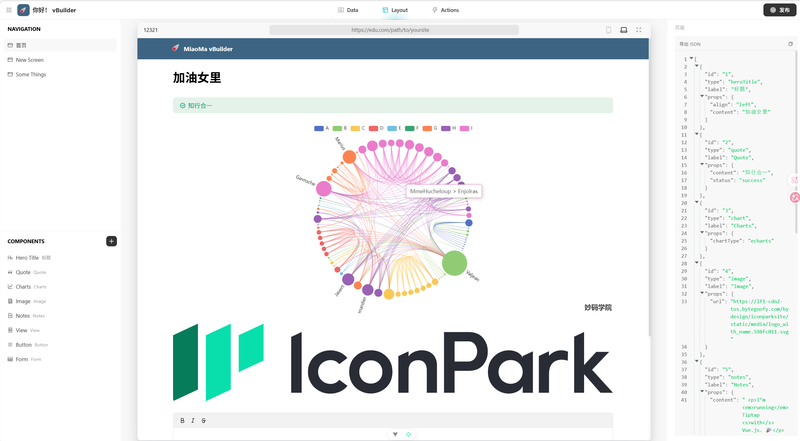Image resolution: width=800 pixels, height=441 pixels.
Task: Collapse JSON object at line 11
Action: click(x=696, y=134)
